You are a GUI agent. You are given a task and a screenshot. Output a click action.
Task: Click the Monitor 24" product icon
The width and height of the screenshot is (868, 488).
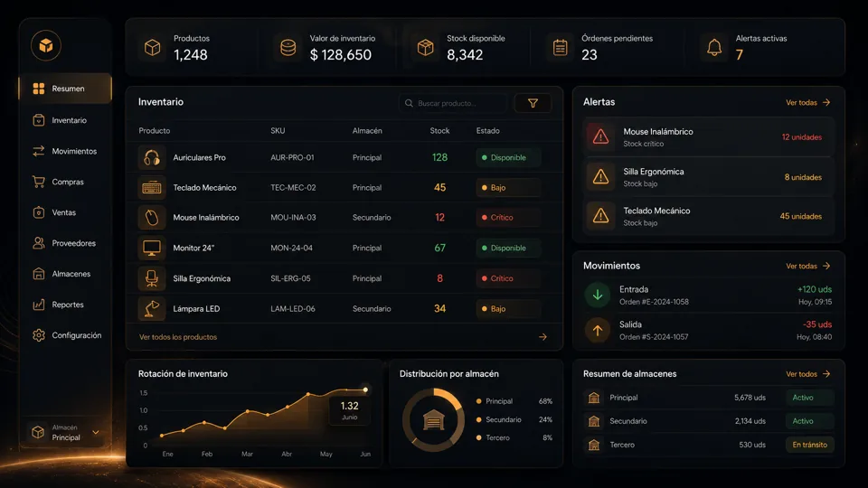[x=152, y=248]
